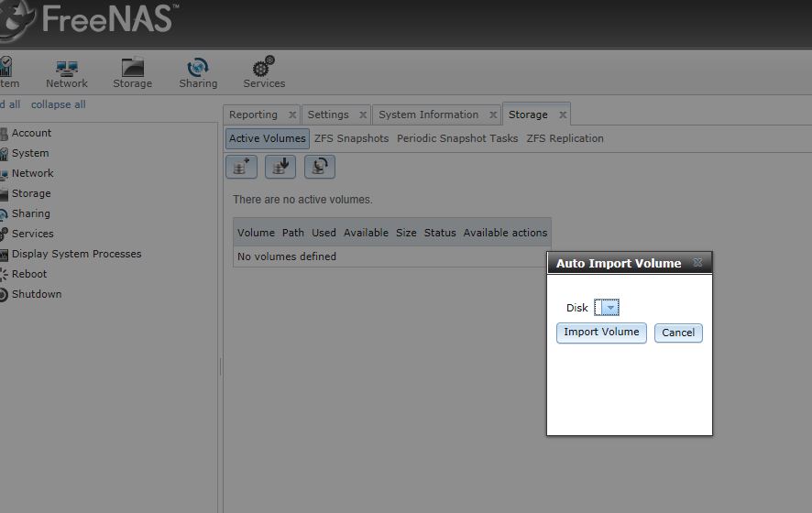This screenshot has width=812, height=513.
Task: Click the Auto Import Volume icon button
Action: click(320, 167)
